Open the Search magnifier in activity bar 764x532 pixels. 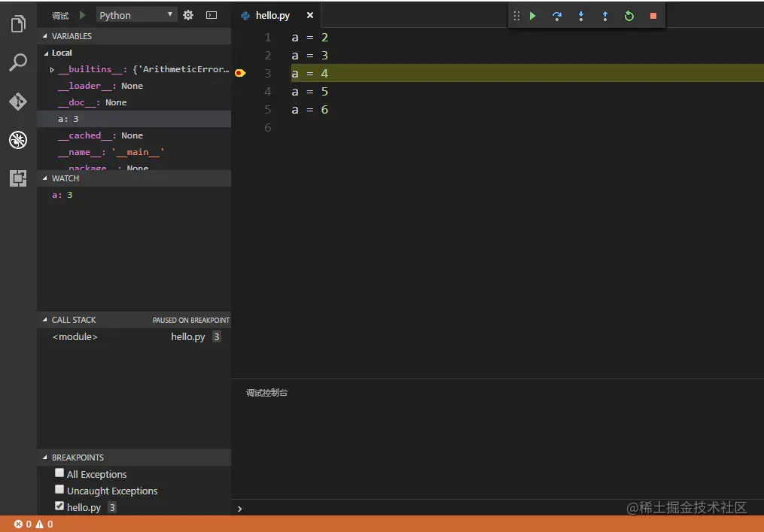18,62
